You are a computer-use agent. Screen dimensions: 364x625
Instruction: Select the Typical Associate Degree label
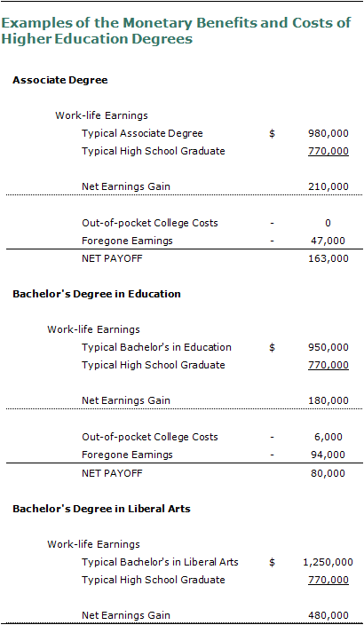point(142,133)
